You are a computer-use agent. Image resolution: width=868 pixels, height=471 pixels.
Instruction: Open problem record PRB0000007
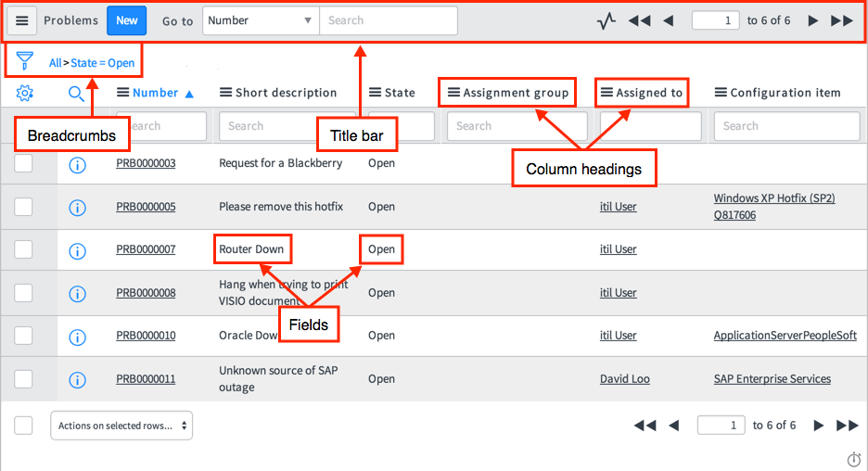[146, 249]
